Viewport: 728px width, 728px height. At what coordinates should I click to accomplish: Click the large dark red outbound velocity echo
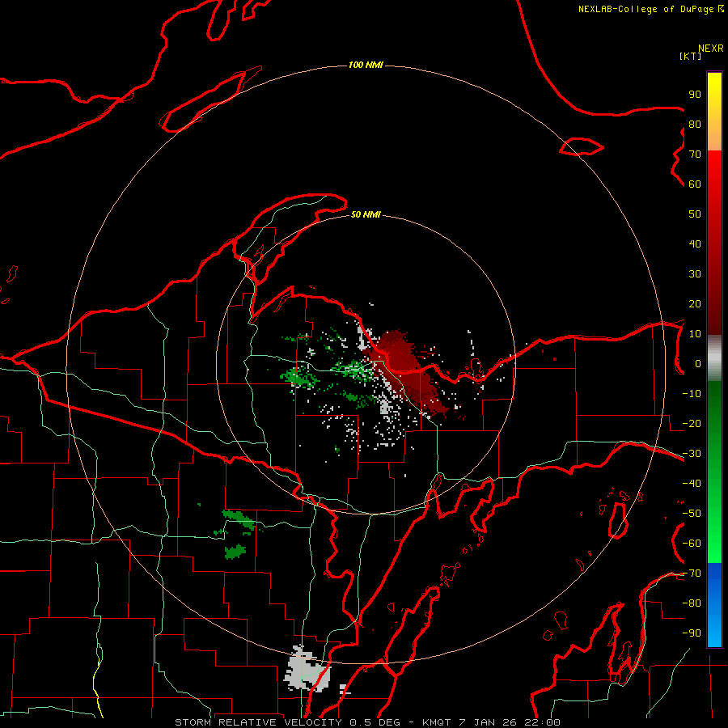pyautogui.click(x=407, y=371)
